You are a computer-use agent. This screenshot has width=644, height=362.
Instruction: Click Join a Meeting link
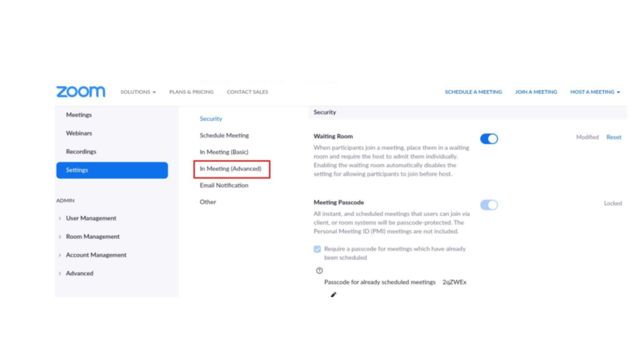click(x=536, y=92)
